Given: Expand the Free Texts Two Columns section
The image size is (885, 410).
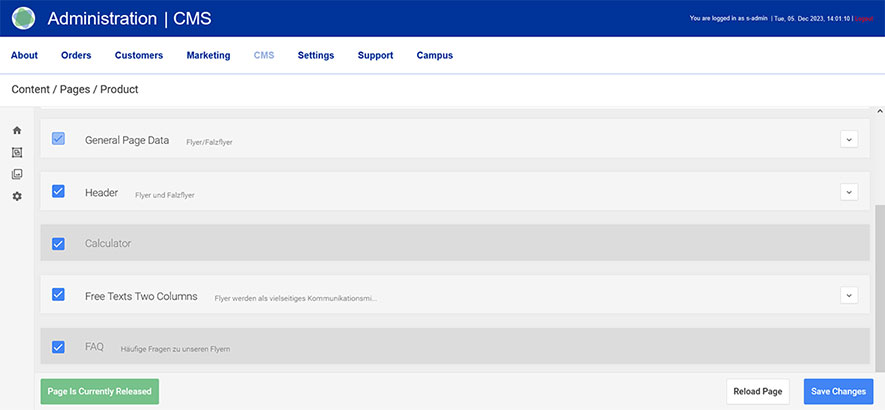Looking at the screenshot, I should tap(849, 295).
